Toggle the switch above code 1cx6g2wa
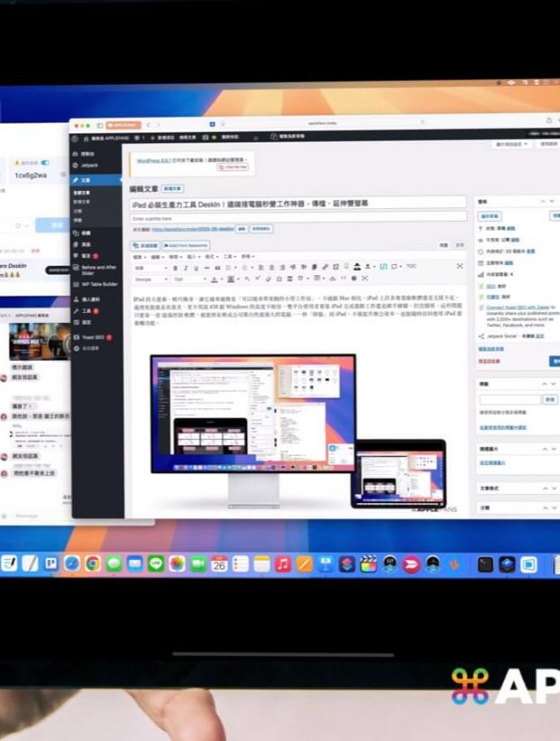Image resolution: width=560 pixels, height=741 pixels. [x=45, y=162]
